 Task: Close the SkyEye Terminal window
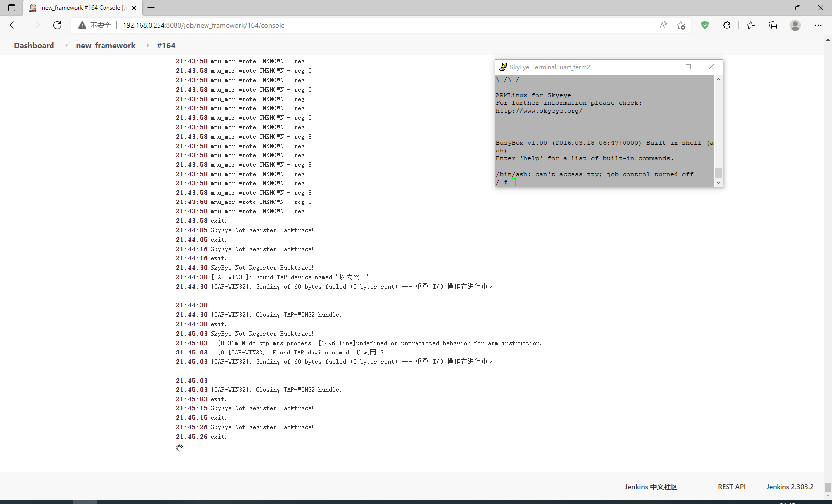pos(711,67)
